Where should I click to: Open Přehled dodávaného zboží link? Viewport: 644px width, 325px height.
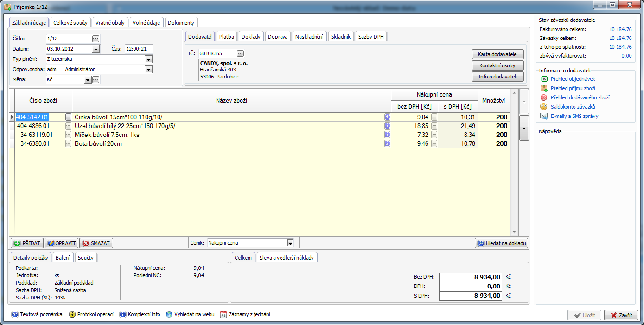(580, 97)
